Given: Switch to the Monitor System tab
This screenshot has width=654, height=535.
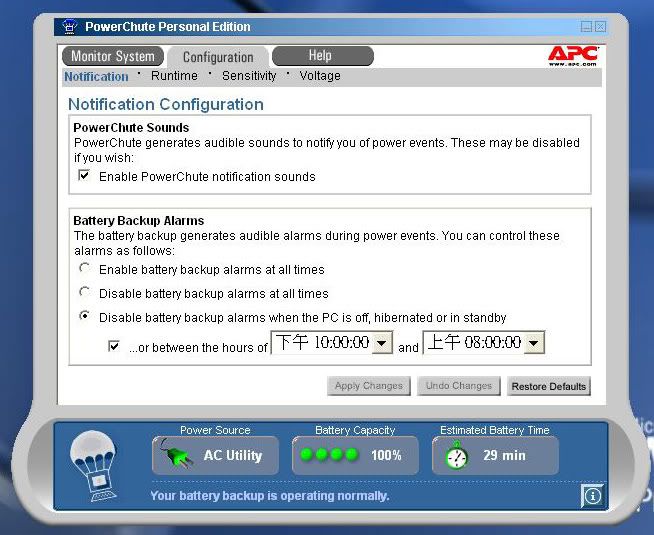Looking at the screenshot, I should (x=113, y=56).
